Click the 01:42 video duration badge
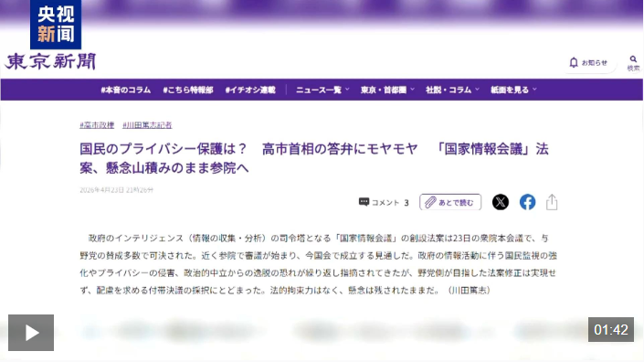The image size is (644, 362). coord(611,329)
